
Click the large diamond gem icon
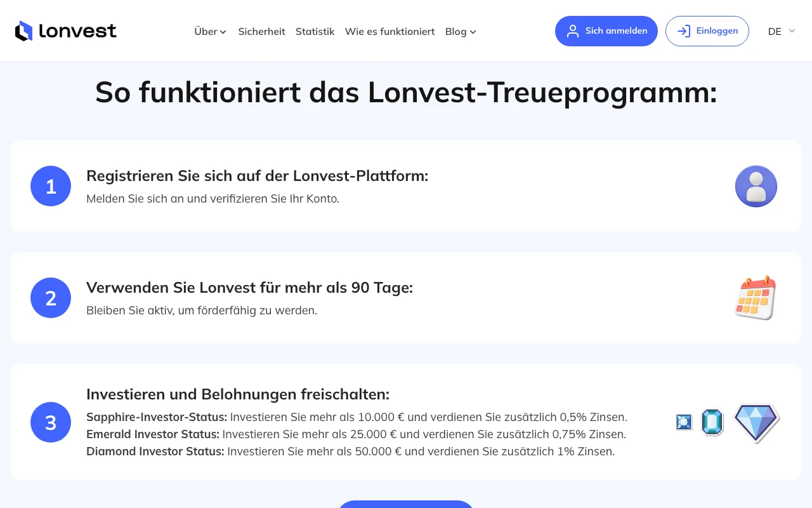tap(756, 423)
